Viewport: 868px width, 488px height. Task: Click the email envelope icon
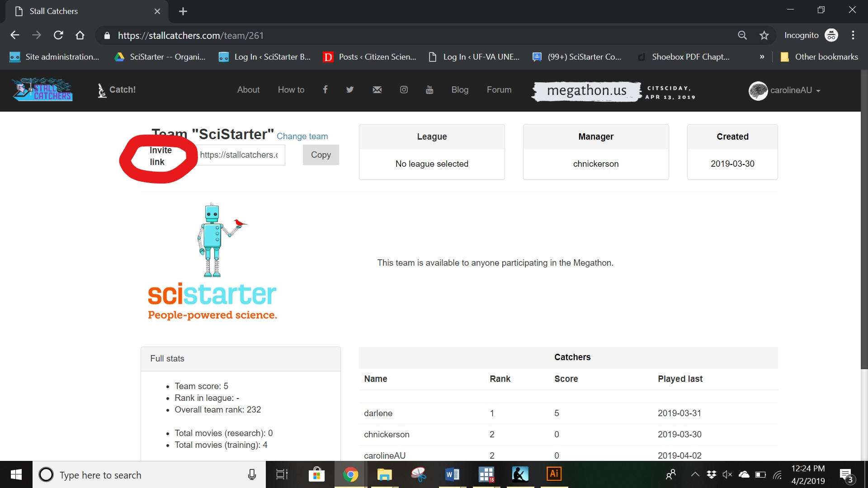(x=377, y=89)
